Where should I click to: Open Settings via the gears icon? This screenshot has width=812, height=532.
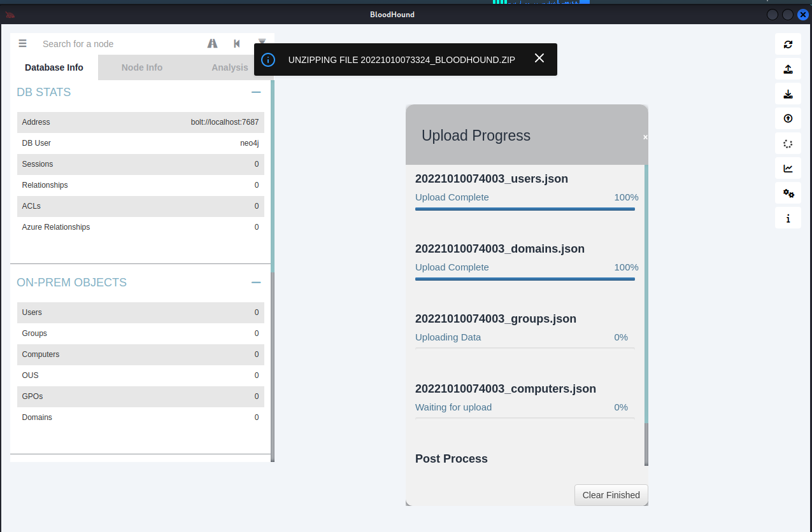pyautogui.click(x=788, y=193)
